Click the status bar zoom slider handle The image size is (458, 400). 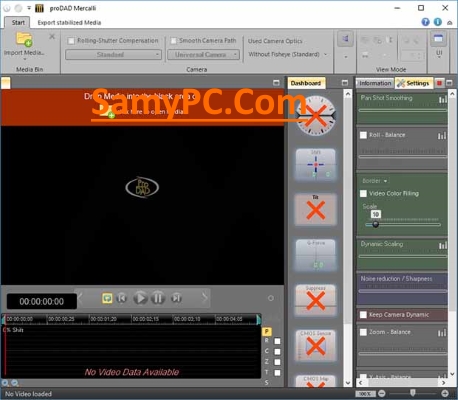413,393
